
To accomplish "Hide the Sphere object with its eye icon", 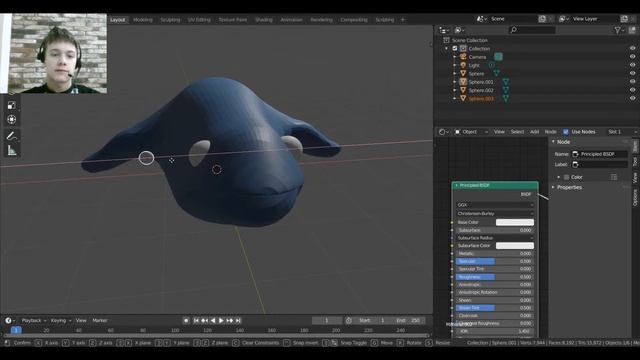I will pyautogui.click(x=632, y=73).
